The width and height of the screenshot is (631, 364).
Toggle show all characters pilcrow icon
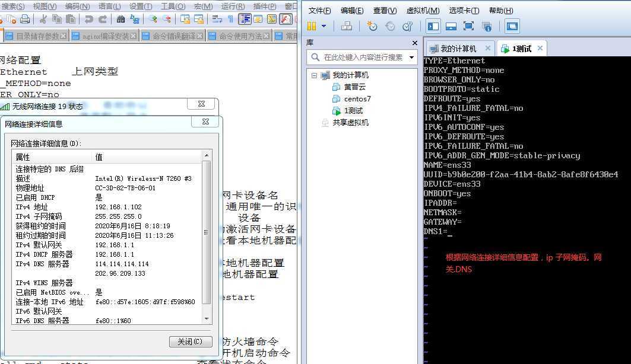click(230, 20)
